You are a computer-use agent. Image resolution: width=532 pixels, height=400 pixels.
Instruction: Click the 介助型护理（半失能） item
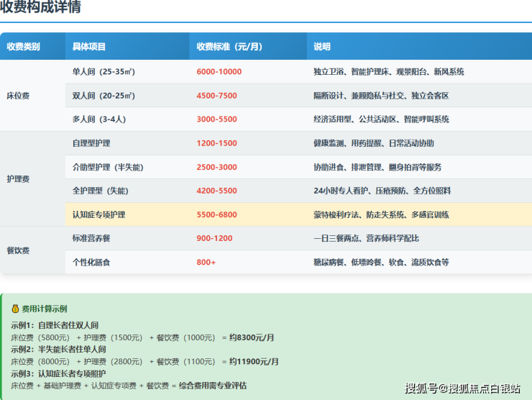point(108,167)
